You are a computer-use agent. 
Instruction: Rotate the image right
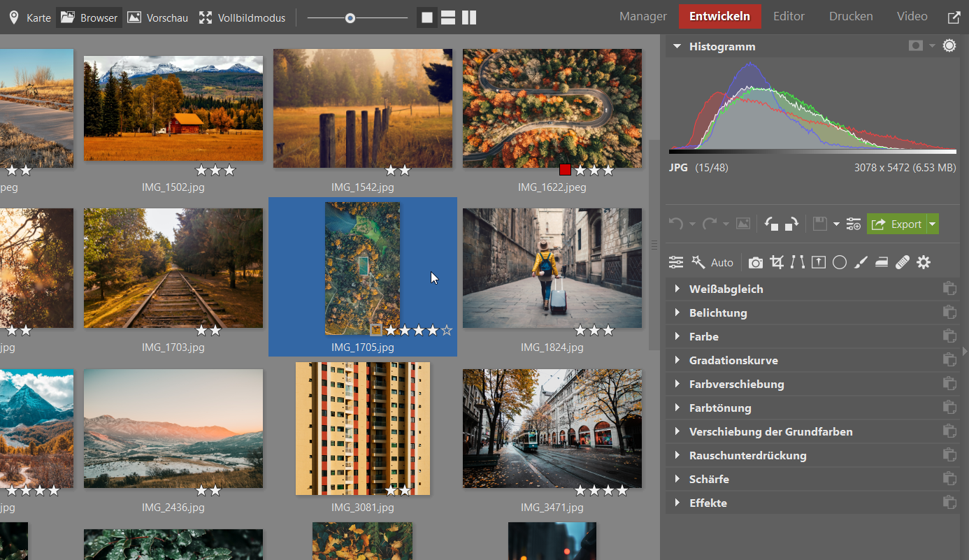(x=791, y=224)
